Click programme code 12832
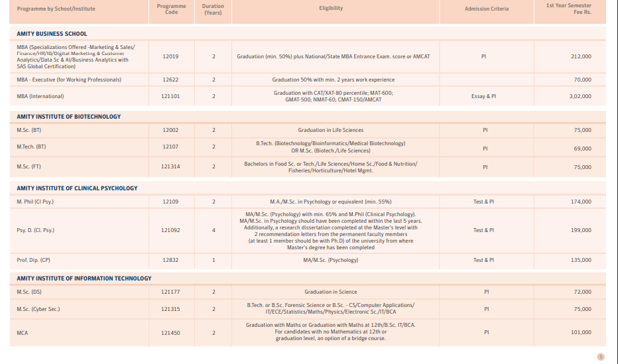The height and width of the screenshot is (364, 618). click(170, 260)
